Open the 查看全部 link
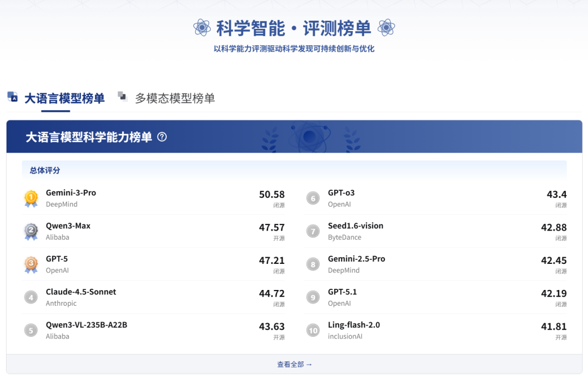588x381 pixels. (x=295, y=364)
